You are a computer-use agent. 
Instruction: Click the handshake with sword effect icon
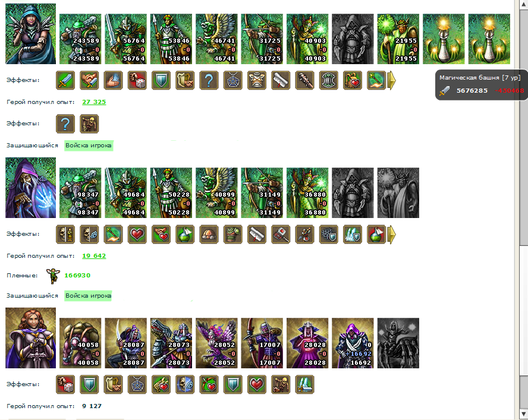(89, 80)
